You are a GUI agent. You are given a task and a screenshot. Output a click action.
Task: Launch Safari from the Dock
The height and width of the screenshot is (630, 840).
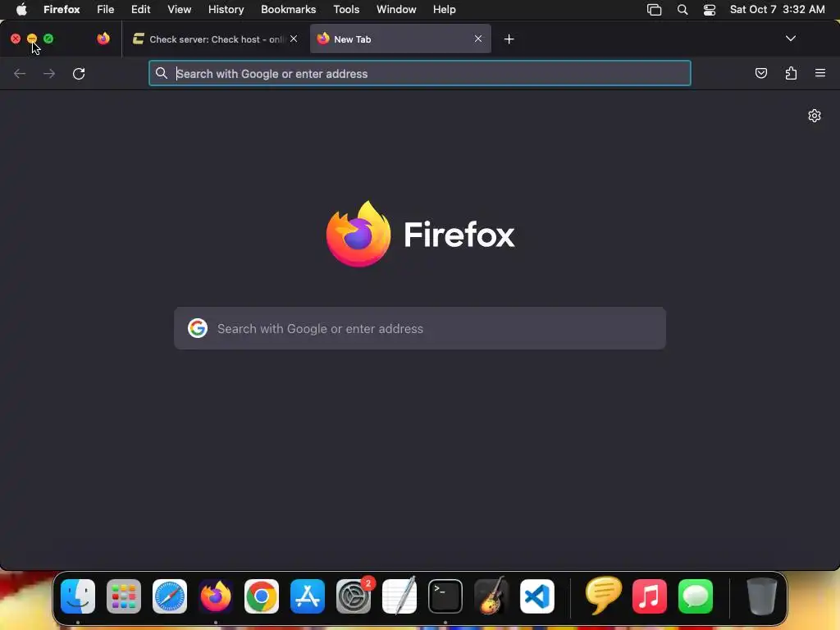tap(170, 596)
